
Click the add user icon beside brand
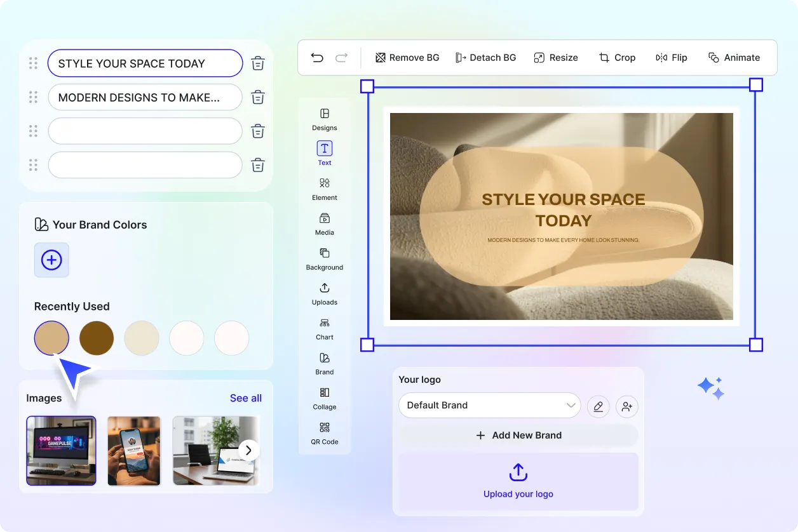pos(627,406)
